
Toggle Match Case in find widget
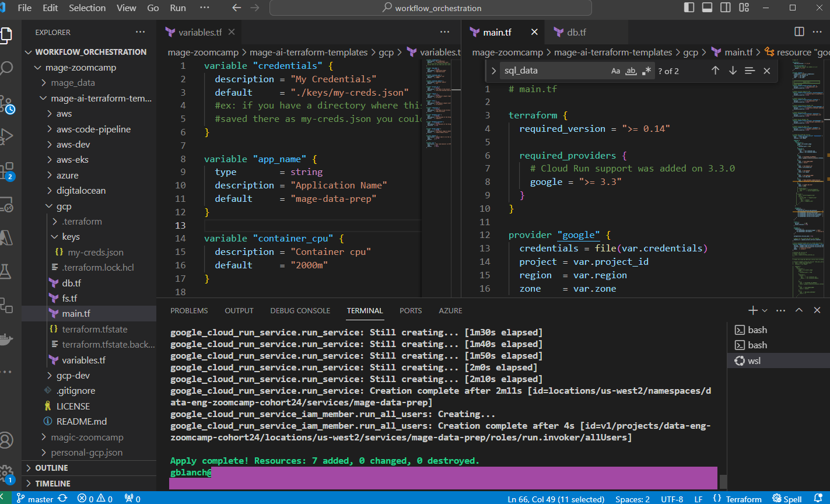pos(615,71)
